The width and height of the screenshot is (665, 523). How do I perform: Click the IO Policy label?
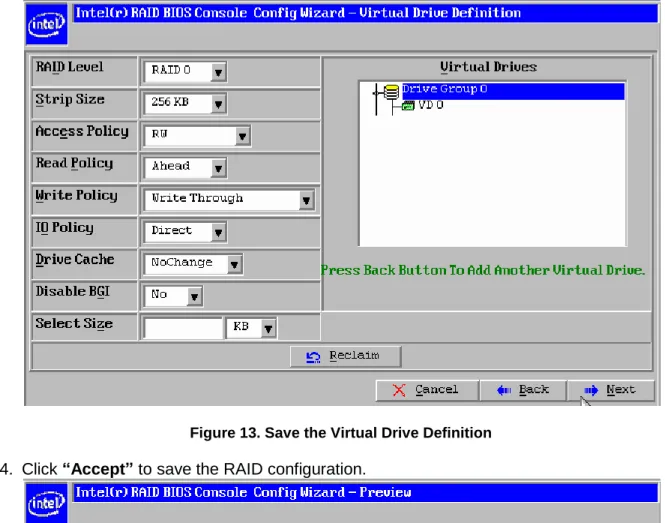[x=64, y=228]
